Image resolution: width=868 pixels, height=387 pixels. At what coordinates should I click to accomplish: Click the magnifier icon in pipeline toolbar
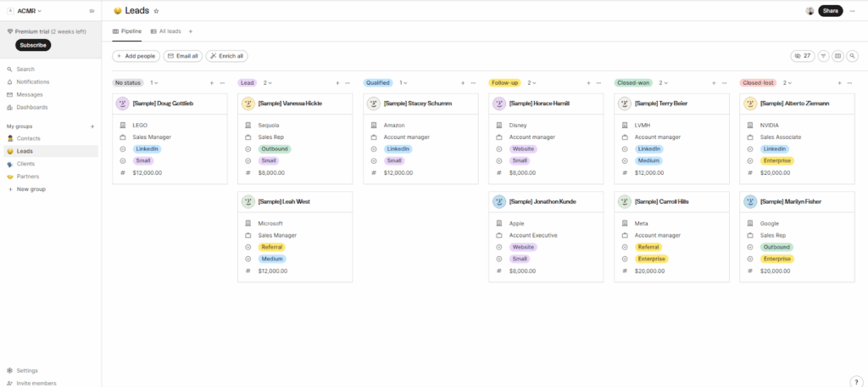(852, 56)
